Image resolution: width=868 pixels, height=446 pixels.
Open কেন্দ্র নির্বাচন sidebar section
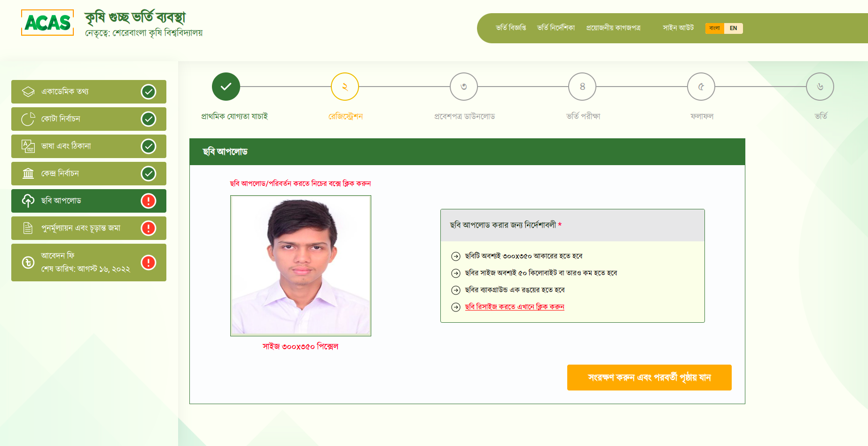click(x=89, y=174)
